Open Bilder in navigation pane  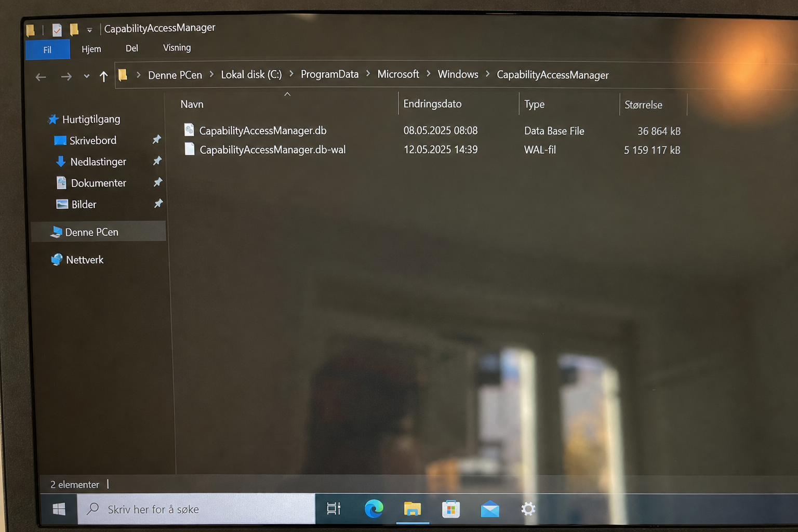[x=84, y=205]
